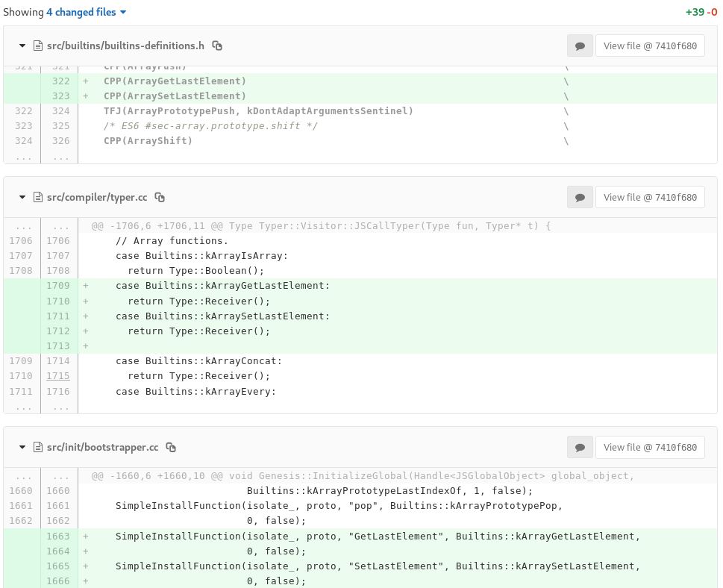Screen dimensions: 723x588
Task: View builtins-definitions.h at commit 7410f680
Action: coord(650,46)
